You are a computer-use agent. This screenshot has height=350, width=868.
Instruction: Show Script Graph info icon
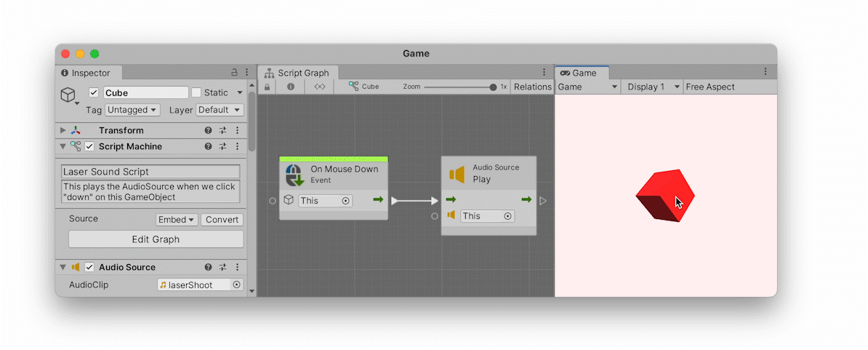point(291,87)
